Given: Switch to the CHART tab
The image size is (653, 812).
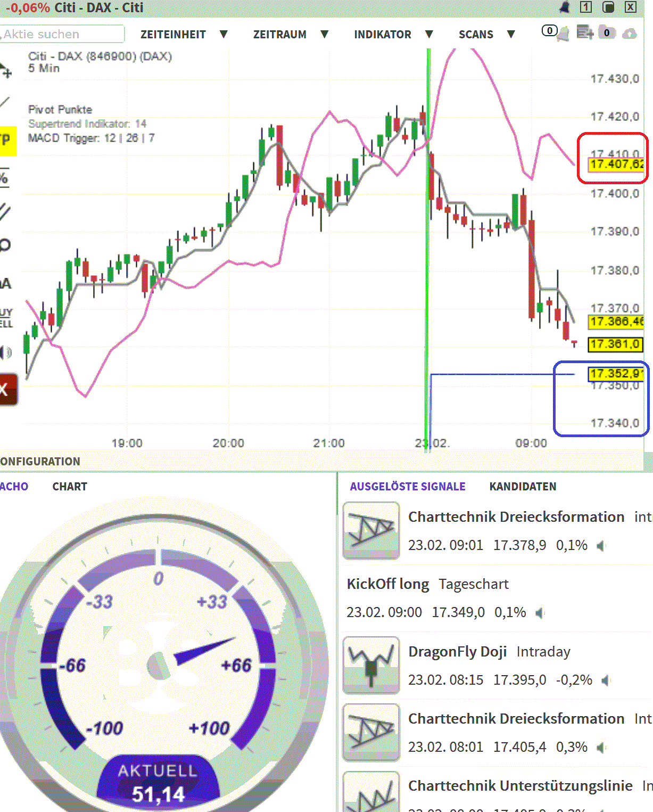Looking at the screenshot, I should click(x=70, y=486).
